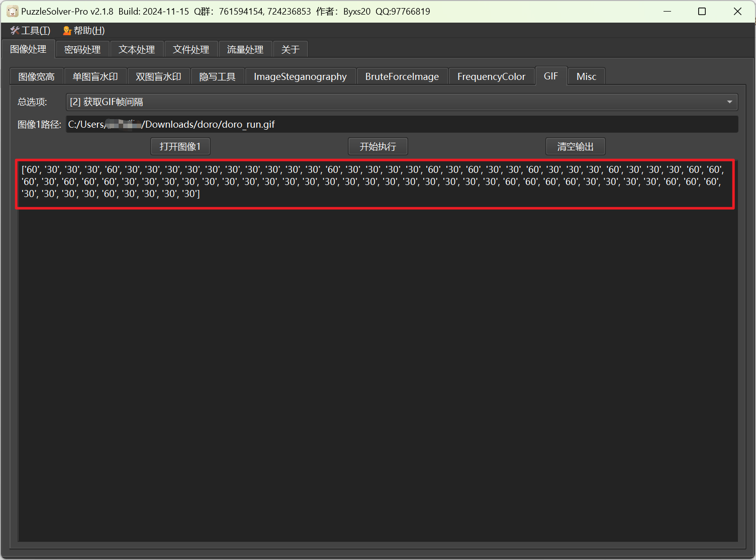Switch to the FrequencyColor sub-tab

click(x=491, y=77)
